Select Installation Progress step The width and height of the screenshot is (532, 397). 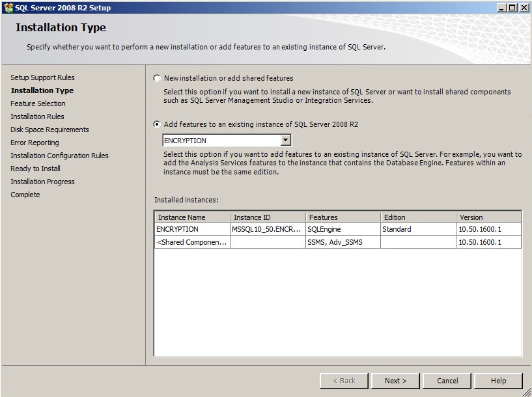42,182
